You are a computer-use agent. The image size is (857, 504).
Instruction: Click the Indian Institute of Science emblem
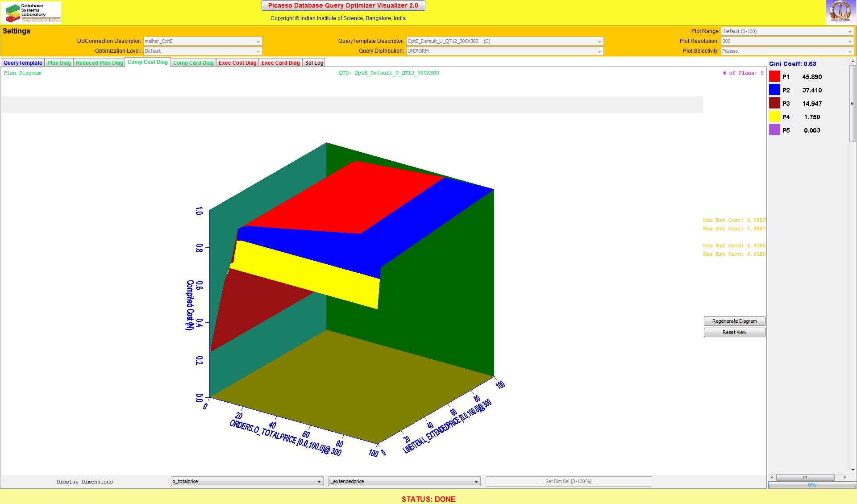pos(840,12)
